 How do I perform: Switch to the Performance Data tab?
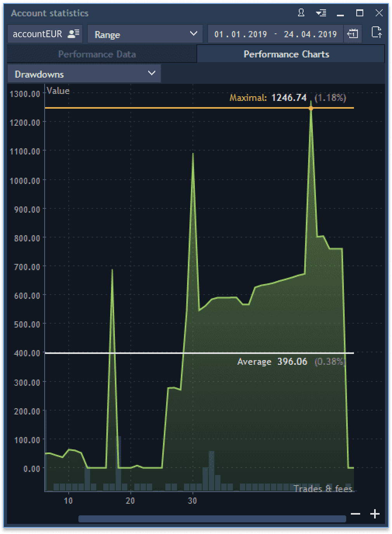(97, 54)
